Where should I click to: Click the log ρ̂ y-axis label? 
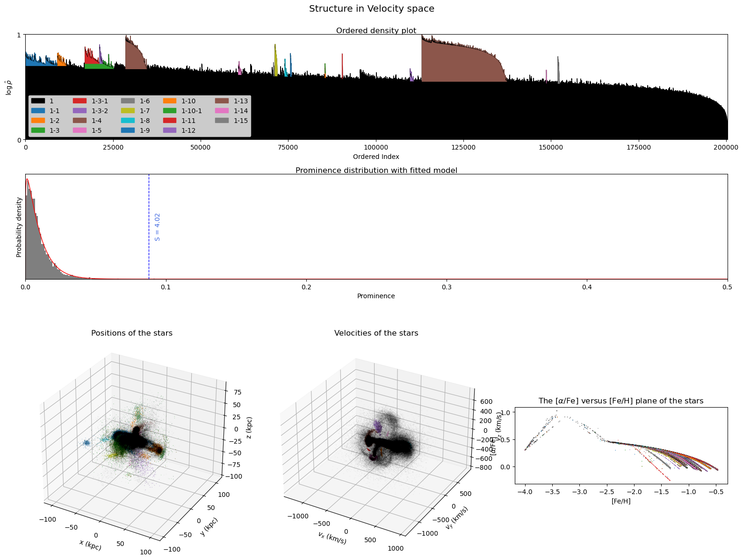pos(8,87)
